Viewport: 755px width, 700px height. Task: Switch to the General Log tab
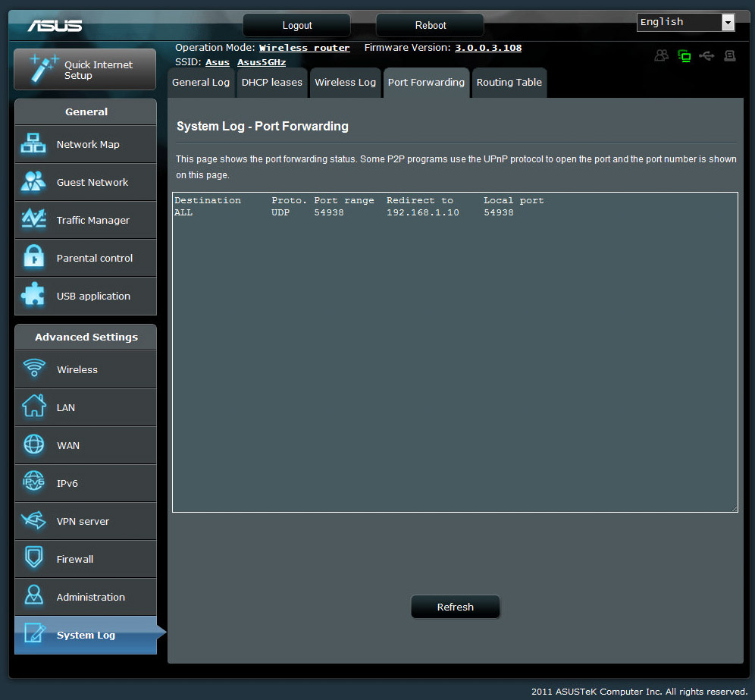pyautogui.click(x=200, y=83)
